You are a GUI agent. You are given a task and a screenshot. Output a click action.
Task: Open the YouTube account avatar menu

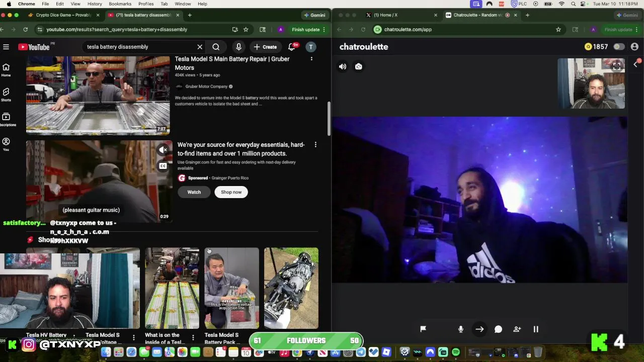tap(311, 47)
